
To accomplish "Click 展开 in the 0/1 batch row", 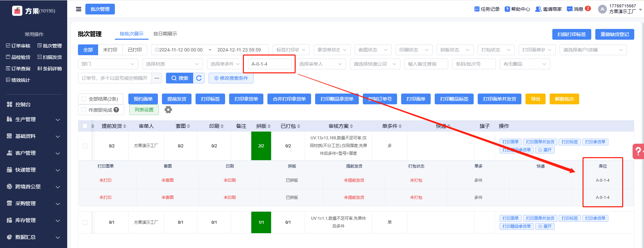I will click(545, 226).
